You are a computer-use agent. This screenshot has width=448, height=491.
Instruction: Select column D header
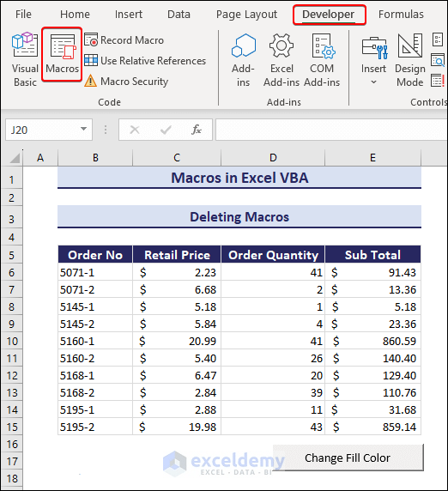tap(273, 158)
